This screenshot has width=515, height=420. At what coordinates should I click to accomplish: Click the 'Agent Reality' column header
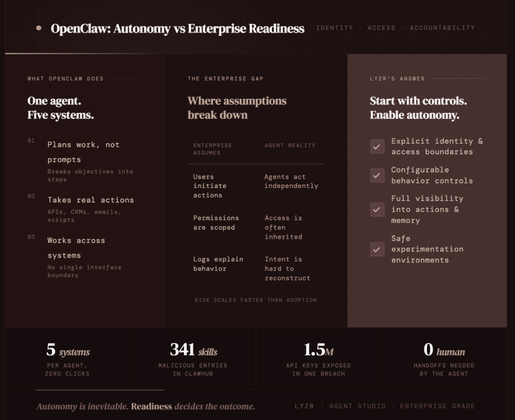coord(290,145)
